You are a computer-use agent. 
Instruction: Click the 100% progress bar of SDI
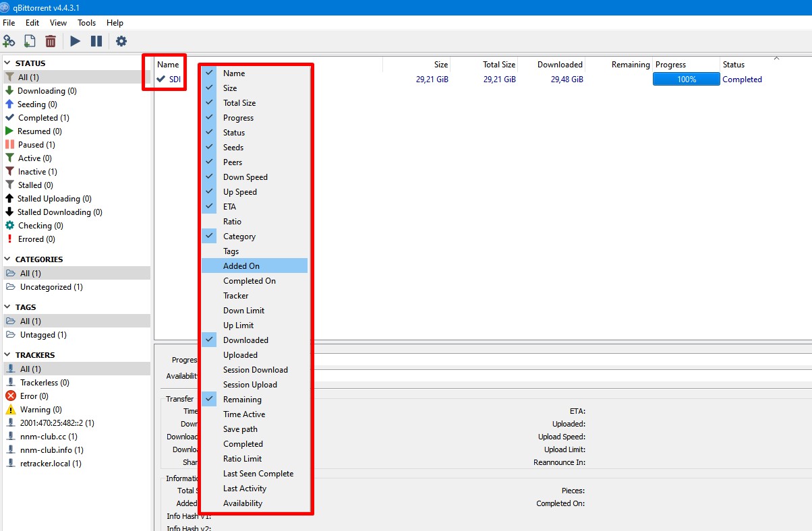point(687,80)
